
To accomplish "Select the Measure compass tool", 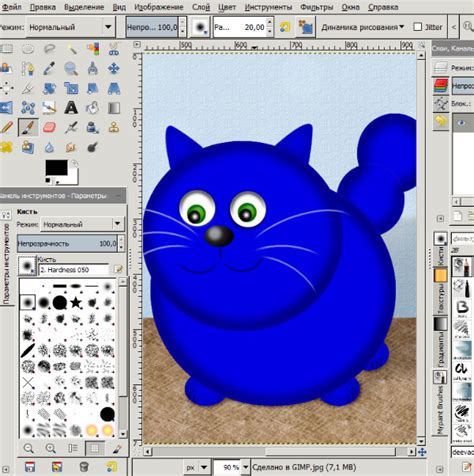I will click(93, 69).
